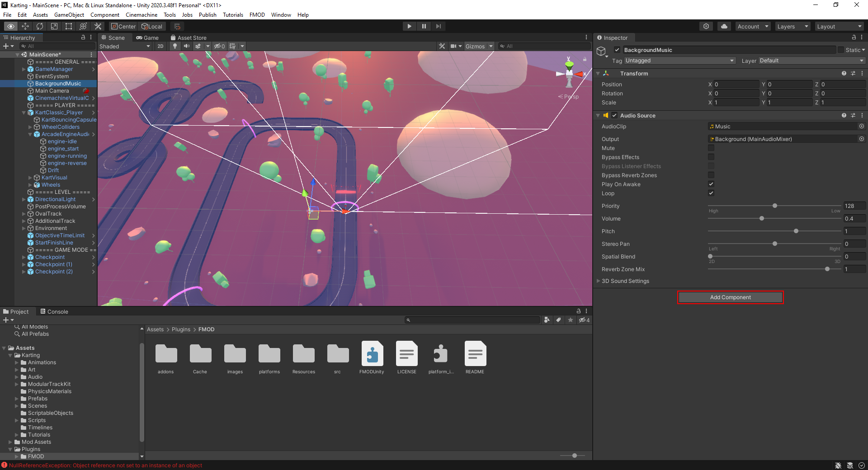This screenshot has width=868, height=470.
Task: Click the Pause button
Action: click(424, 26)
